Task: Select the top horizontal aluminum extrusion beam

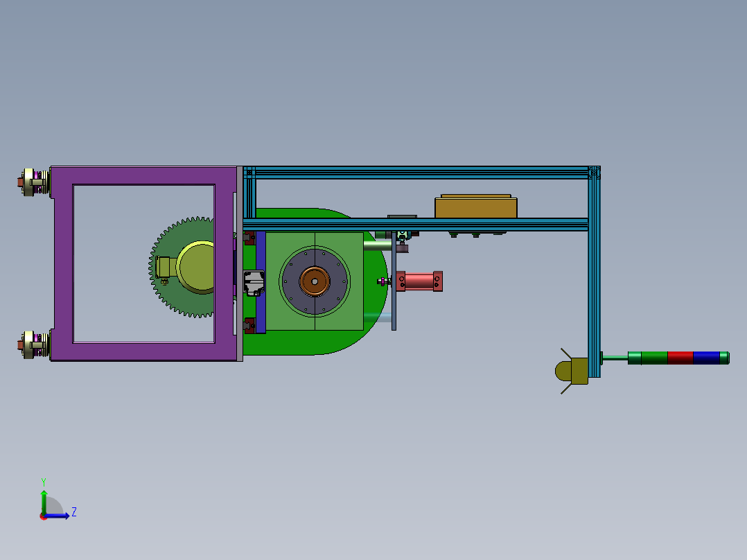Action: coord(416,173)
